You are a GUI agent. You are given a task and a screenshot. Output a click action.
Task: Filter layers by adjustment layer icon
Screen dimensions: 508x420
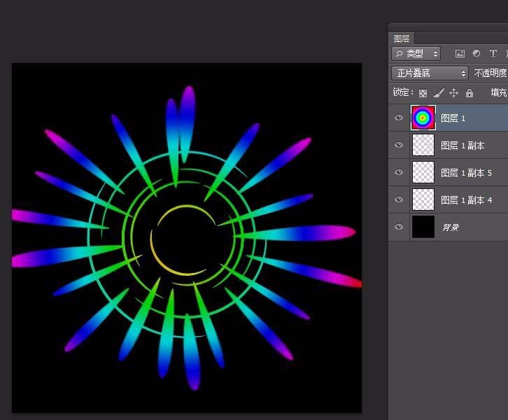(477, 53)
